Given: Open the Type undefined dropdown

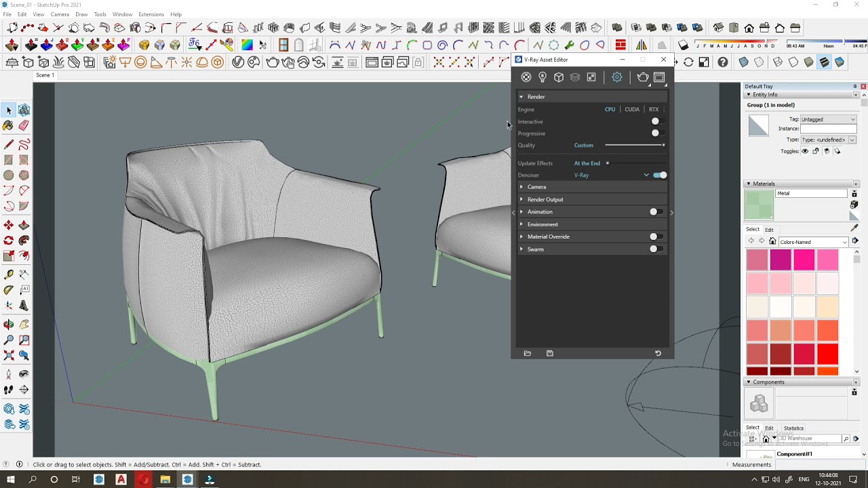Looking at the screenshot, I should click(828, 140).
